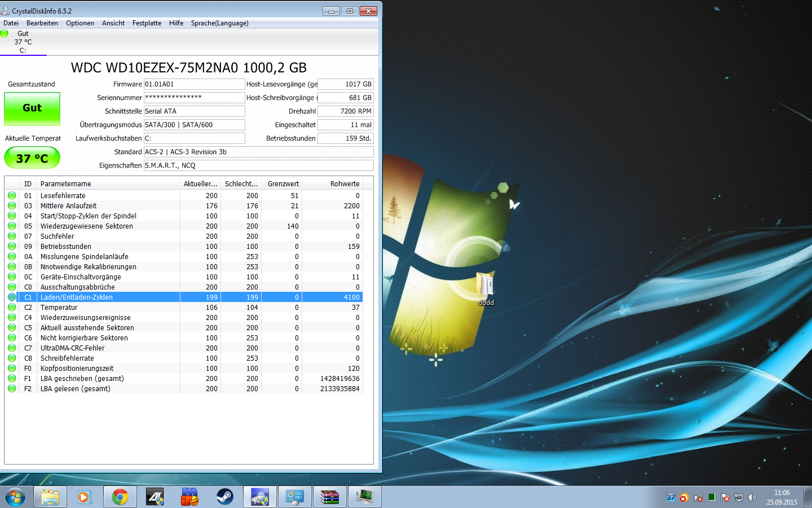Click the Host-Lesevorgänge value 1017 GB
The height and width of the screenshot is (508, 812).
[346, 84]
